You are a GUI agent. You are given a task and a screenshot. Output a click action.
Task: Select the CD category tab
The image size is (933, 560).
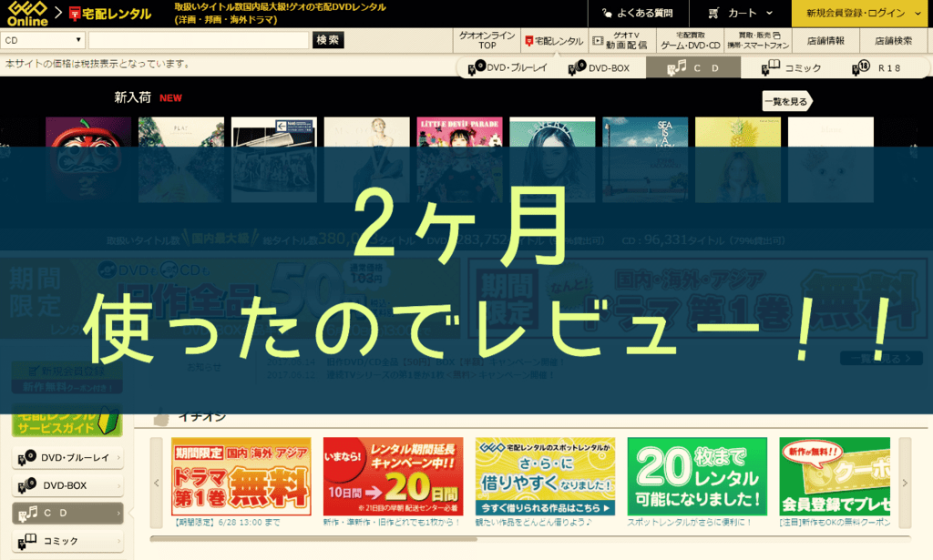(693, 67)
